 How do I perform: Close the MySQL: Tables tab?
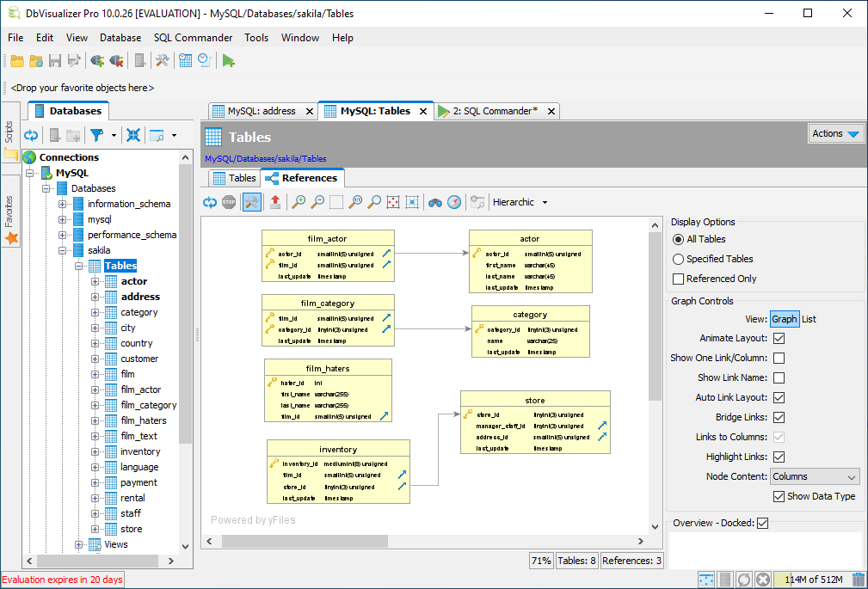(x=423, y=111)
